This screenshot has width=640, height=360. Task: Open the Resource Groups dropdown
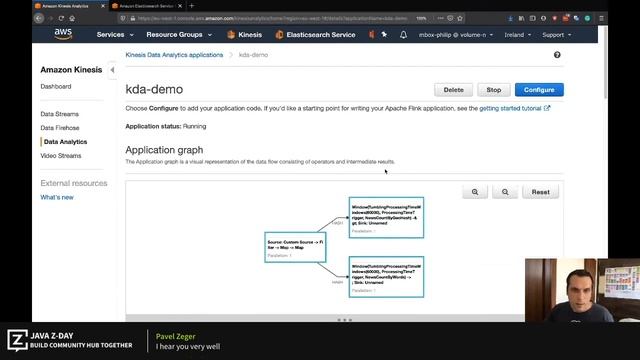179,35
